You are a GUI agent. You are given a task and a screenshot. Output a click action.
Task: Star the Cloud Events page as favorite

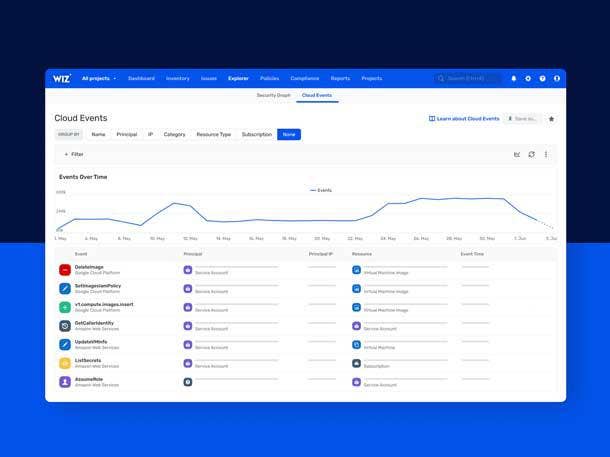tap(551, 118)
